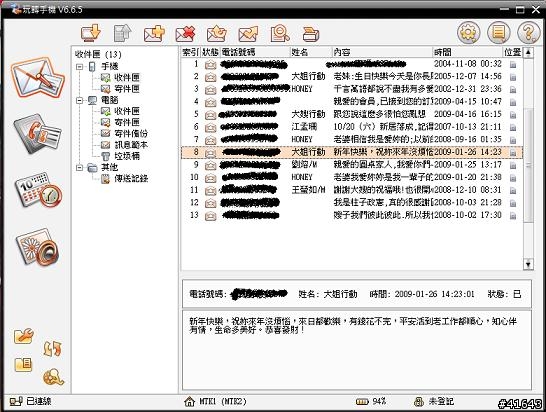Click the wrench folder tool icon
The image size is (546, 412).
[24, 336]
